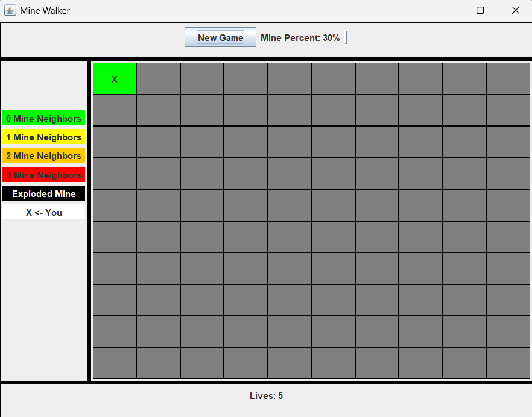Click the bottom-right corner grid tile
This screenshot has height=417, width=532.
point(508,363)
